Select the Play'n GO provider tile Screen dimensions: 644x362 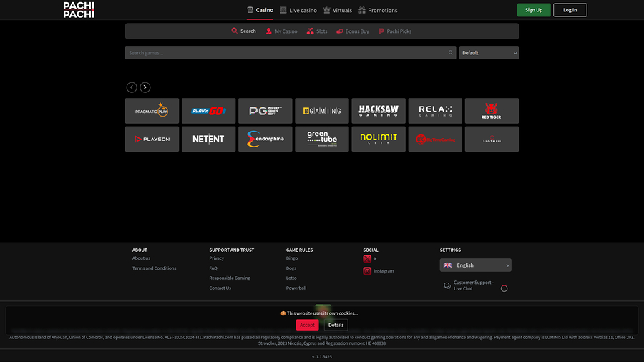208,111
